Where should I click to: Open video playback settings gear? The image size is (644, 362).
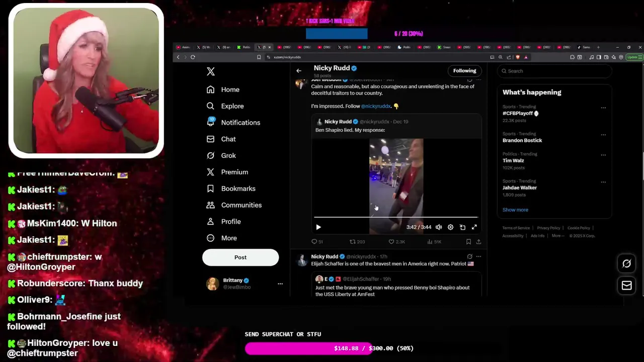pyautogui.click(x=450, y=227)
